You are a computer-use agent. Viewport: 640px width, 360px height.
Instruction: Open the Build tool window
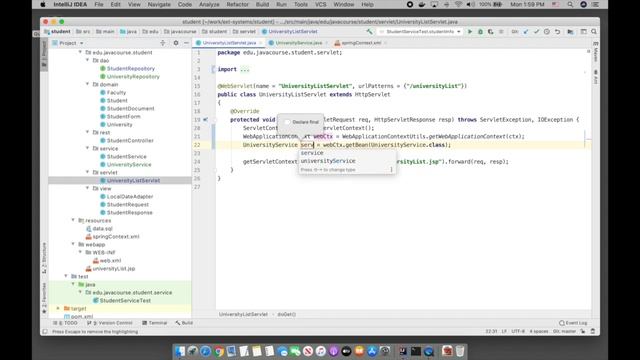point(184,323)
